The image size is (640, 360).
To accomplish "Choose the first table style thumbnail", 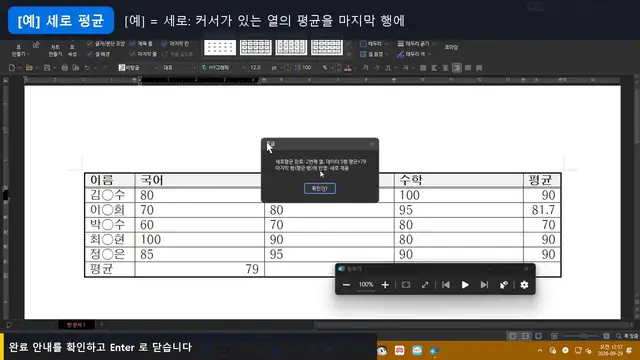I will pos(220,47).
